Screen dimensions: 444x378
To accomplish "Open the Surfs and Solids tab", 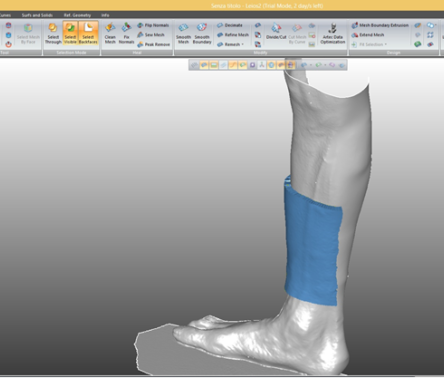I will tap(37, 15).
